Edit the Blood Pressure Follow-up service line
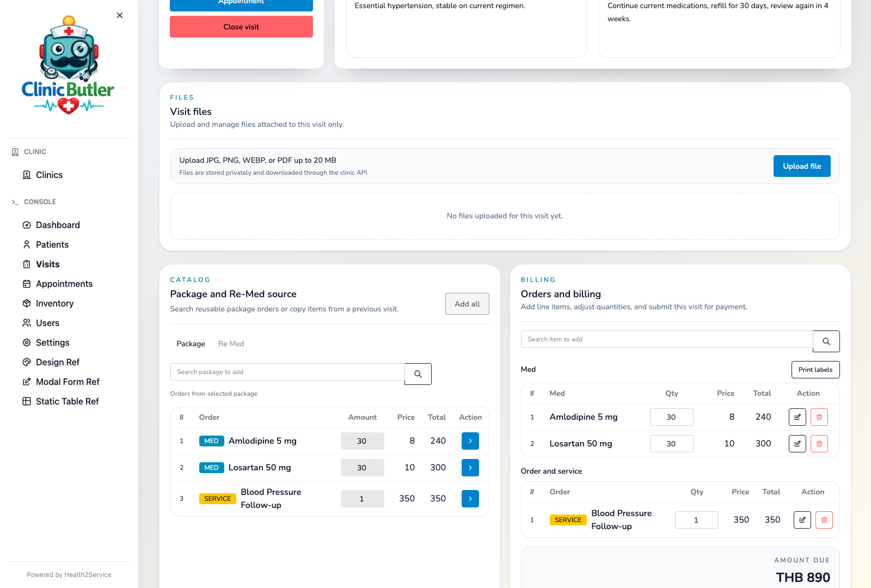 pos(802,520)
